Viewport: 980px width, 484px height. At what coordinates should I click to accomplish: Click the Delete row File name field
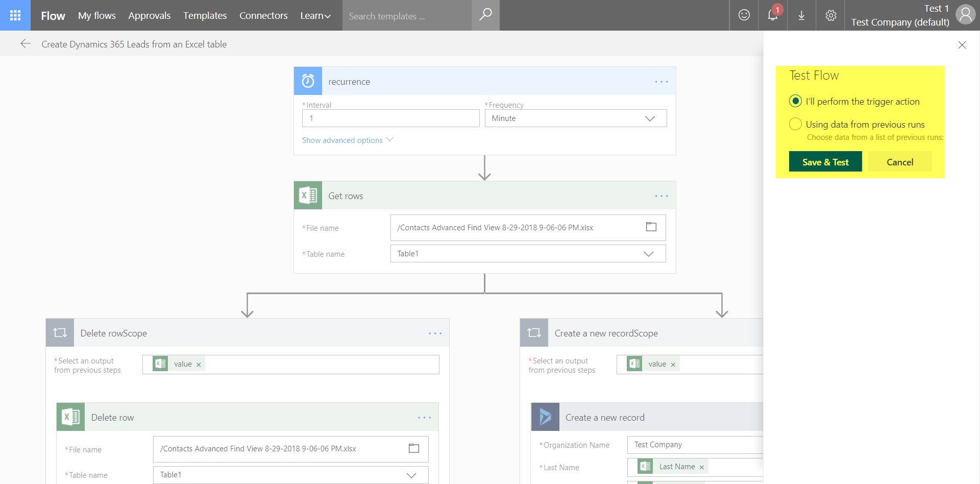click(x=290, y=449)
